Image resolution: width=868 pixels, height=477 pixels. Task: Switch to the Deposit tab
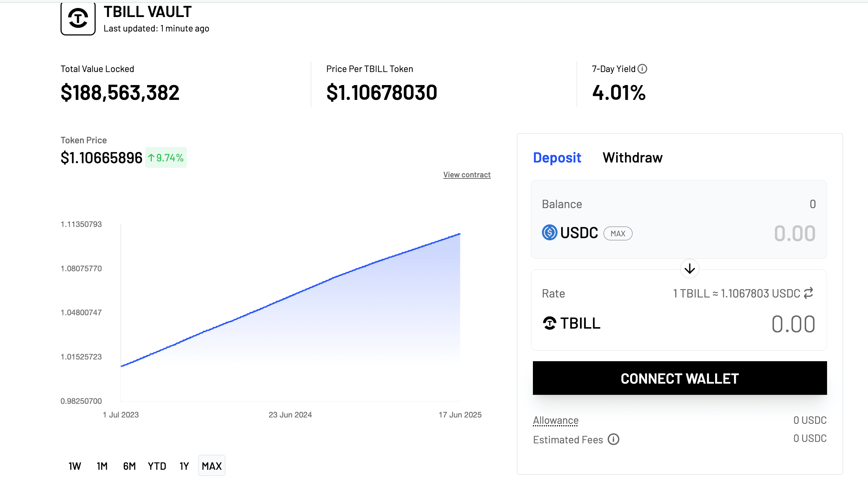coord(557,158)
